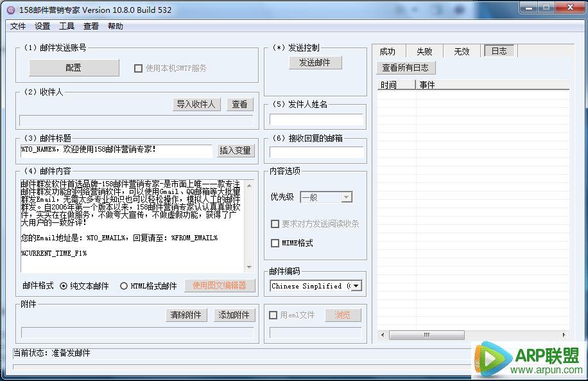Click 清除附件 button
Viewport: 588px width, 381px height.
[x=186, y=315]
